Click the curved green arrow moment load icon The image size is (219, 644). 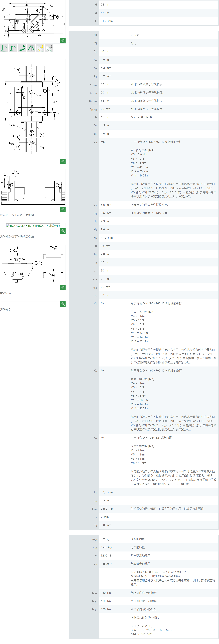coord(22,48)
